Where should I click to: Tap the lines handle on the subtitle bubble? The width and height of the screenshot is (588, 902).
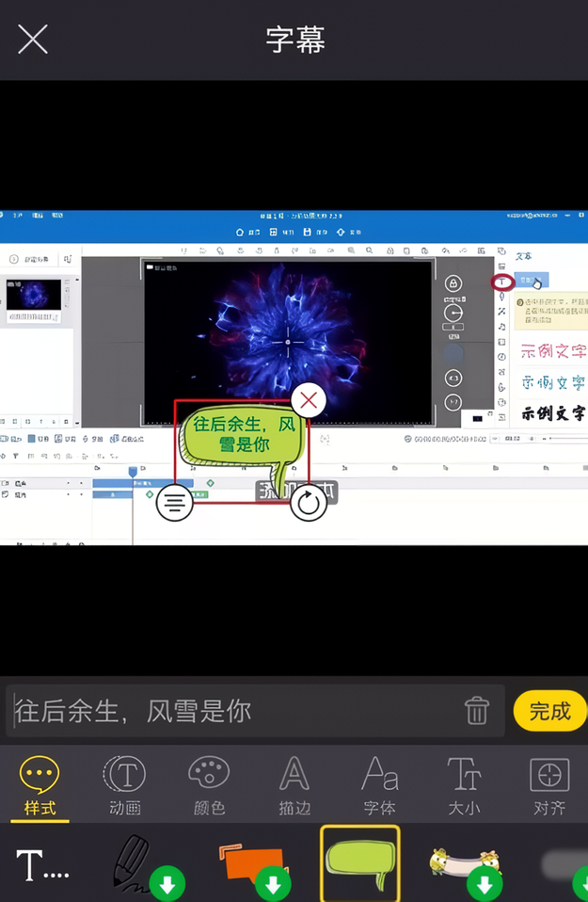click(x=174, y=503)
